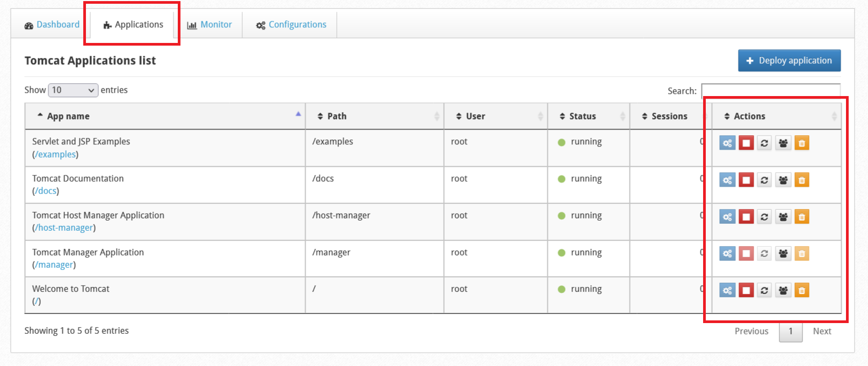Click running status for Tomcat Documentation
This screenshot has width=868, height=366.
(x=580, y=179)
